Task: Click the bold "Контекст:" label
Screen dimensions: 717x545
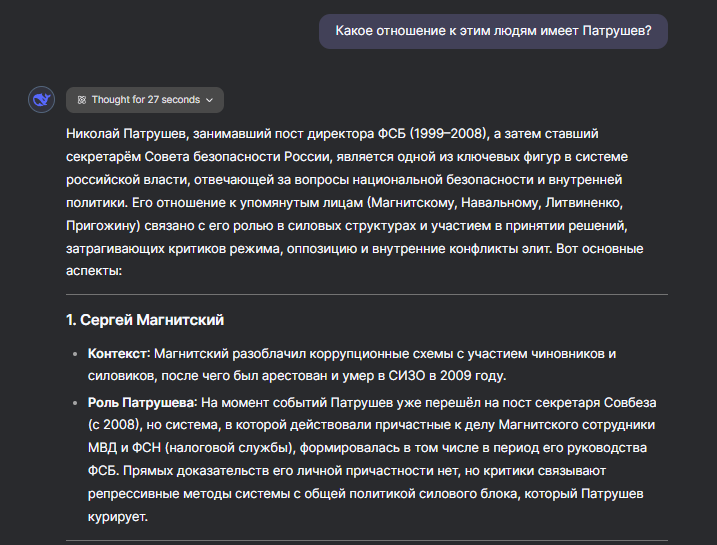Action: point(119,354)
